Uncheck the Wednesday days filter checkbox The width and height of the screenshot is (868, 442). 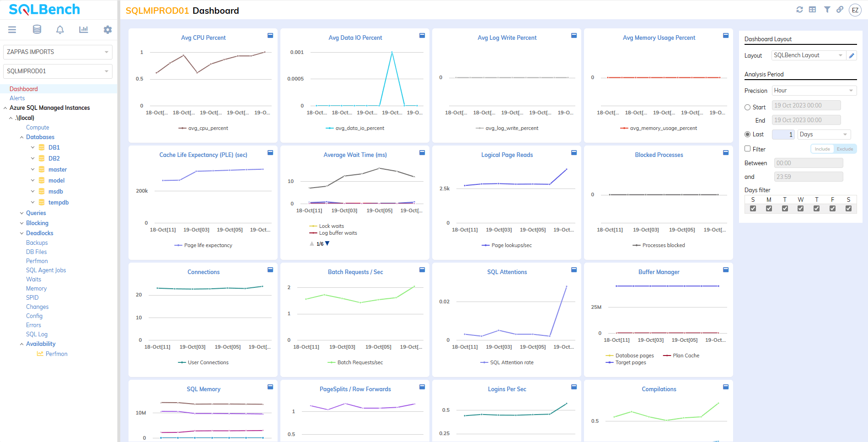point(800,209)
